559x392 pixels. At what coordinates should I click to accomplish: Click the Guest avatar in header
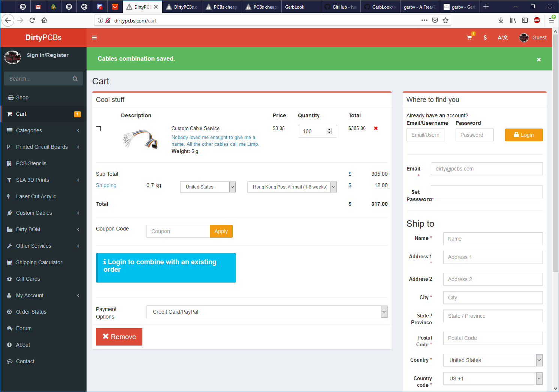tap(524, 37)
